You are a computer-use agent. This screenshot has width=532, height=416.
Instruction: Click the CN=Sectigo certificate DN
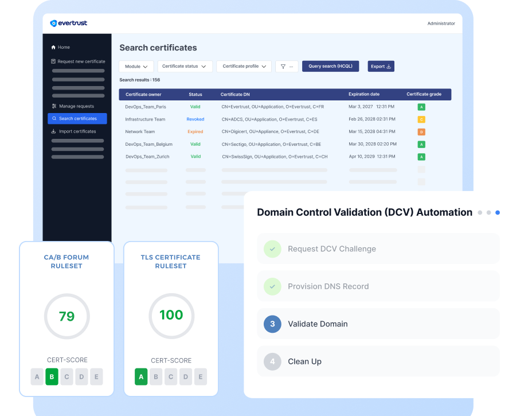click(x=271, y=144)
